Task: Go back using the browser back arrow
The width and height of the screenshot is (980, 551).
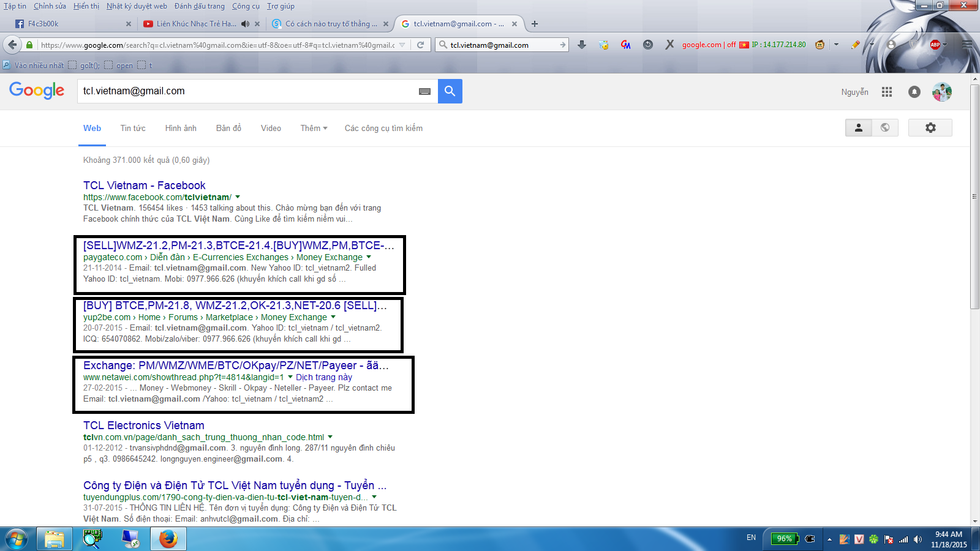Action: (x=12, y=45)
